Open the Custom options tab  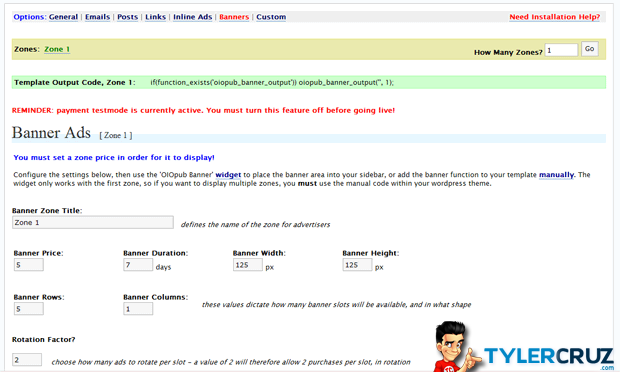(271, 17)
